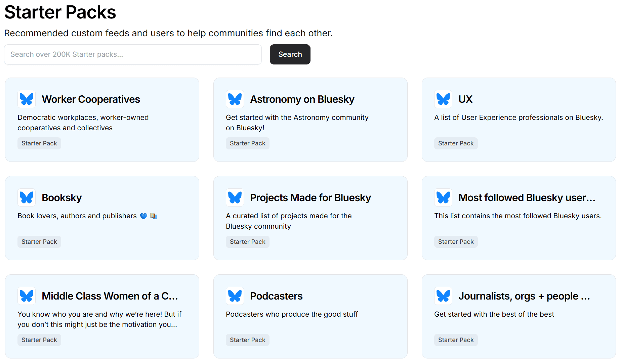Click butterfly icon on Middle Class Women card
Viewport: 620px width, 364px height.
(27, 296)
